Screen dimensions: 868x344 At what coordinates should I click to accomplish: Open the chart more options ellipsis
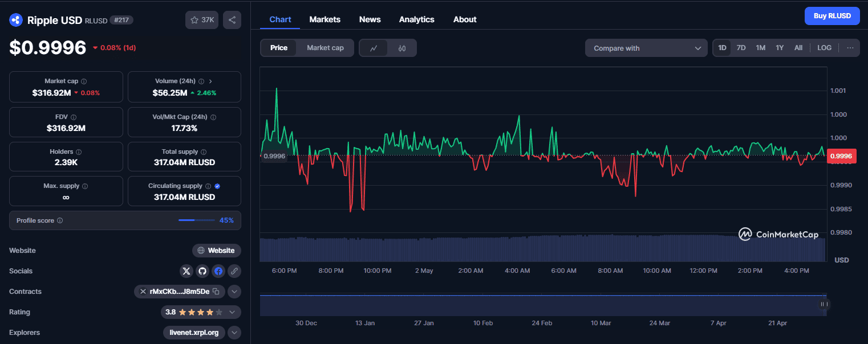point(850,48)
